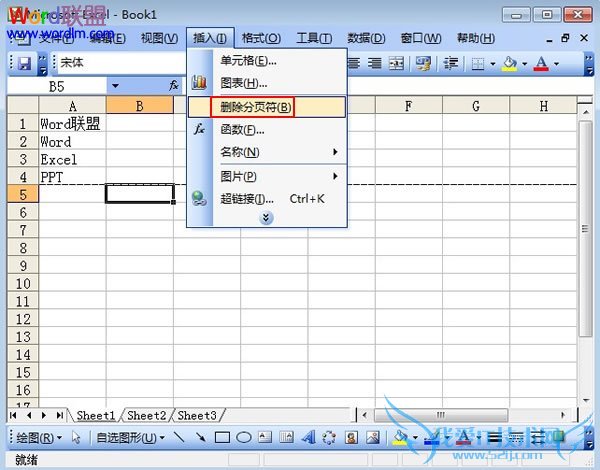600x470 pixels.
Task: Click the Insert Diagram icon in the drawing toolbar
Action: coord(329,437)
